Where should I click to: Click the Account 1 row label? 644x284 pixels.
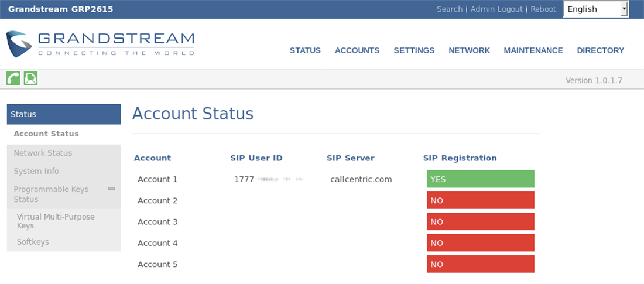click(x=157, y=179)
